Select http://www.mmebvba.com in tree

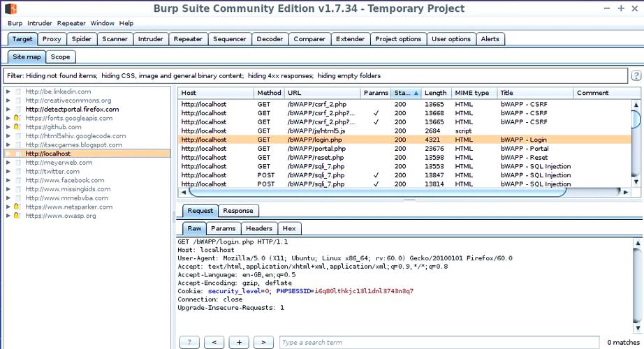pyautogui.click(x=66, y=198)
